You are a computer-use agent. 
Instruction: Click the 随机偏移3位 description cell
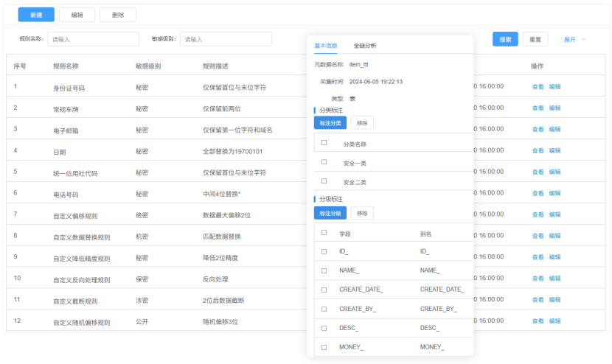click(220, 322)
